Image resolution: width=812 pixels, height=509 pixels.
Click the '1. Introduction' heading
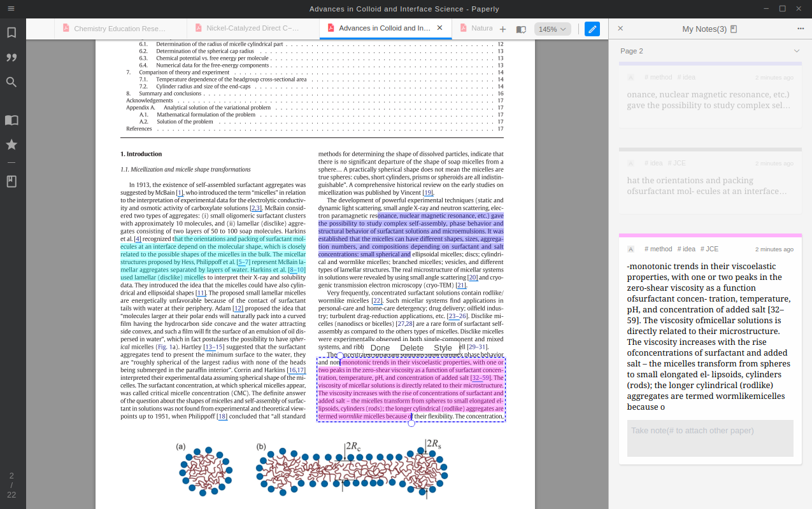coord(141,154)
